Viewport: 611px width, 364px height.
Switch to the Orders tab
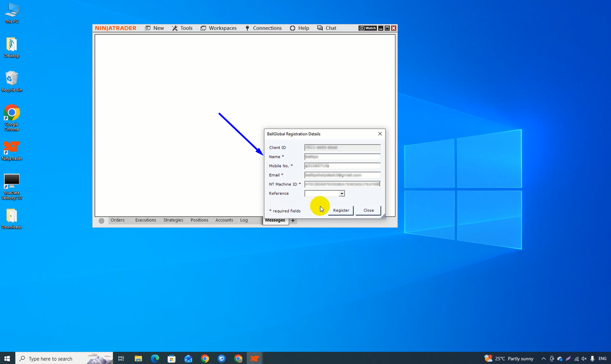click(117, 220)
